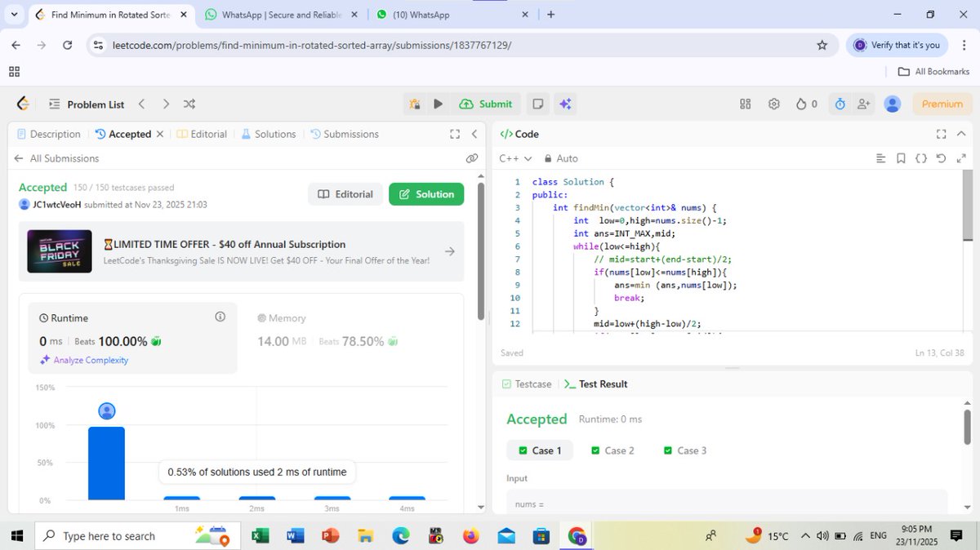Open the Analyze Complexity link

(91, 360)
